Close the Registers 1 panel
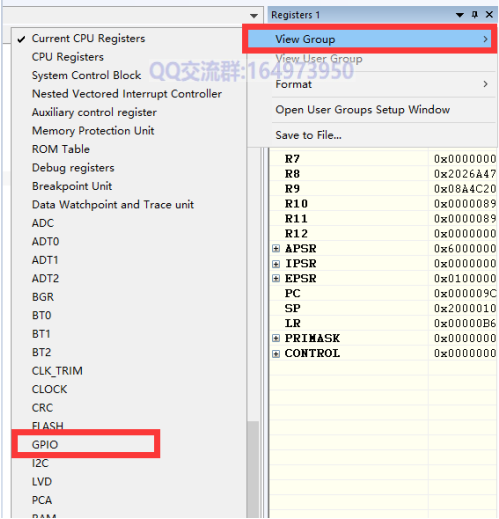The width and height of the screenshot is (499, 519). (489, 14)
